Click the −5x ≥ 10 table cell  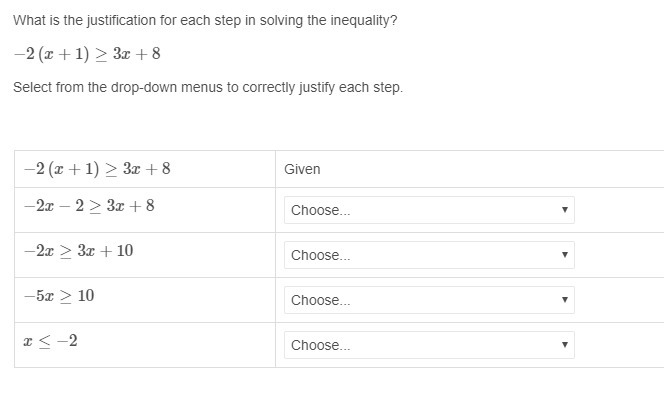click(59, 296)
